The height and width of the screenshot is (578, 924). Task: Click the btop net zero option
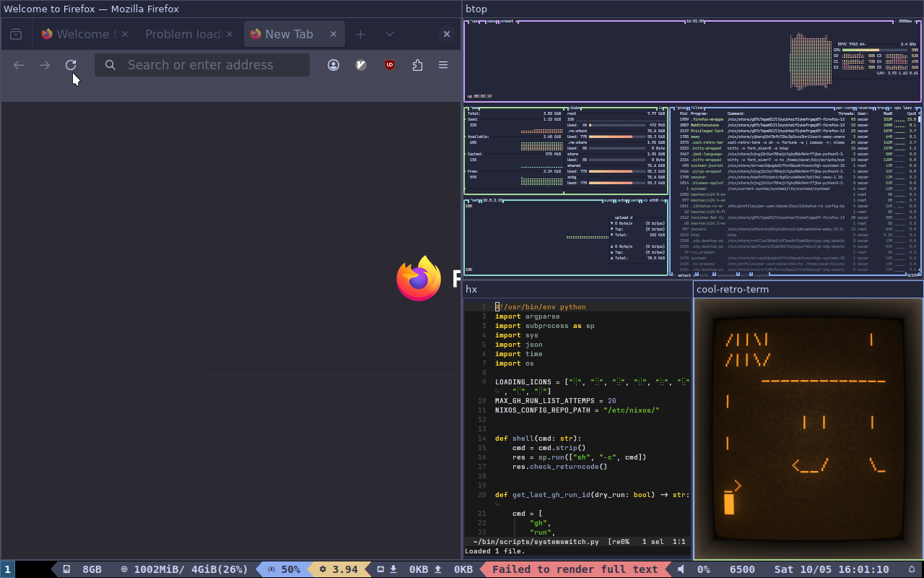pyautogui.click(x=635, y=200)
